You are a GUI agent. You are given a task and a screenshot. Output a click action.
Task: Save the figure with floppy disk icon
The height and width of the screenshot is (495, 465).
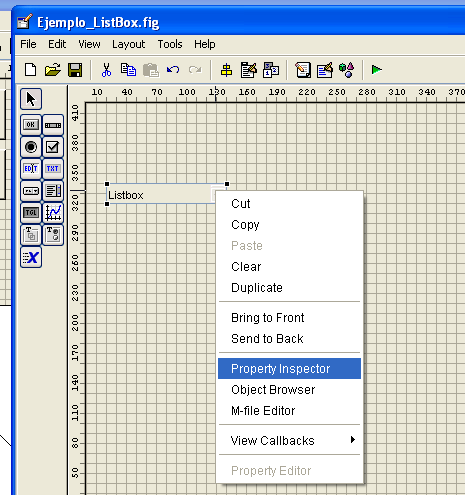tap(75, 70)
